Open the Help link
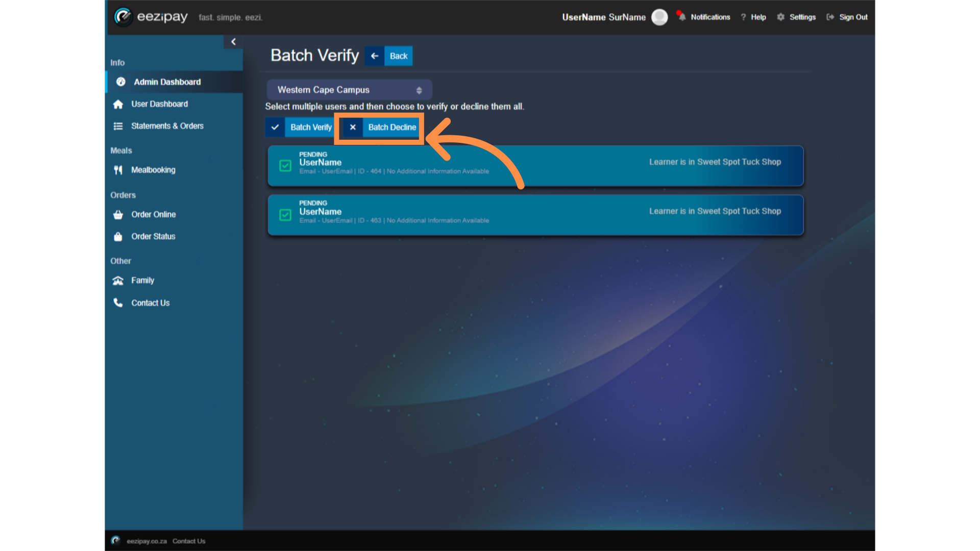This screenshot has height=551, width=980. click(x=758, y=17)
